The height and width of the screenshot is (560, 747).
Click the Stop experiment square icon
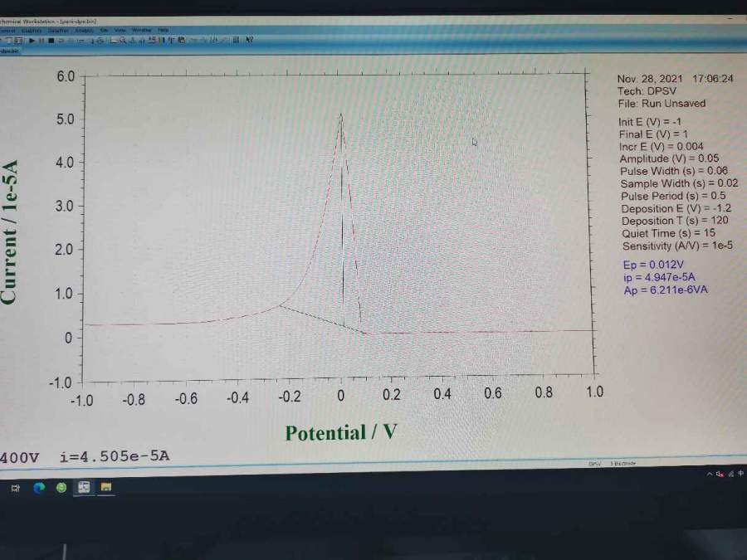(x=51, y=39)
